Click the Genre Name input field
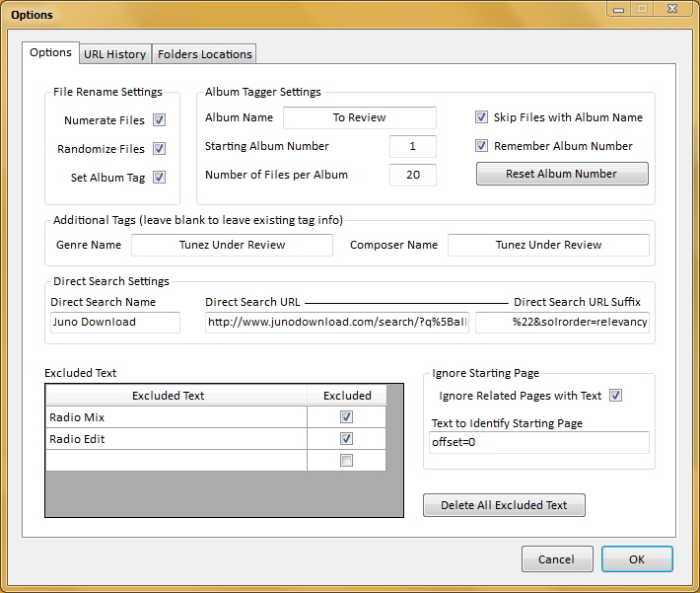Image resolution: width=700 pixels, height=593 pixels. point(232,245)
